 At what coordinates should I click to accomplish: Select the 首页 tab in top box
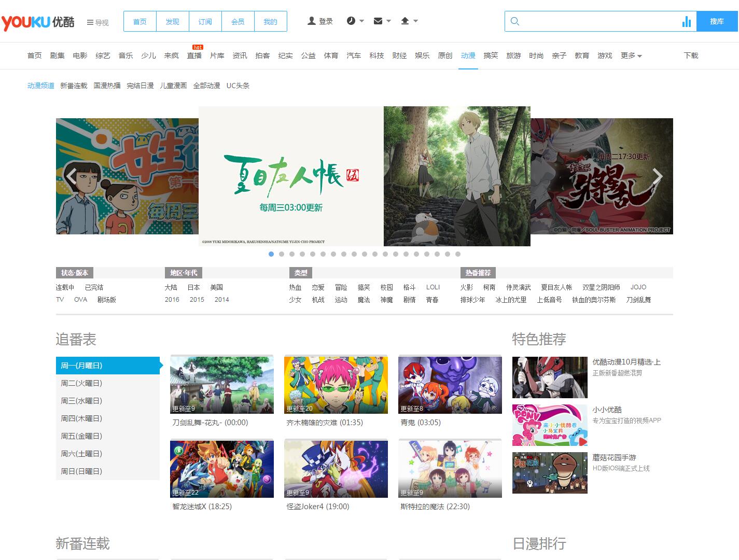coord(140,22)
